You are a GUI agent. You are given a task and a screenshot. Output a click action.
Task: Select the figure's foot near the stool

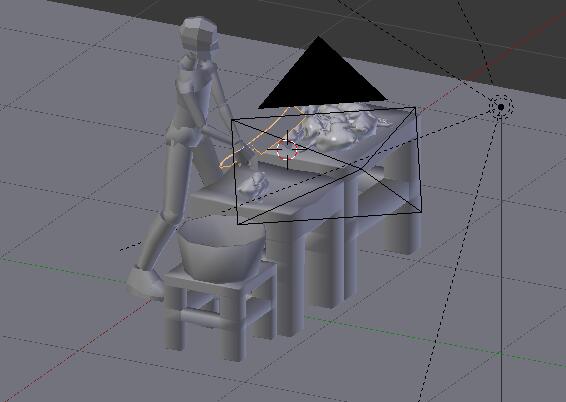click(x=145, y=283)
